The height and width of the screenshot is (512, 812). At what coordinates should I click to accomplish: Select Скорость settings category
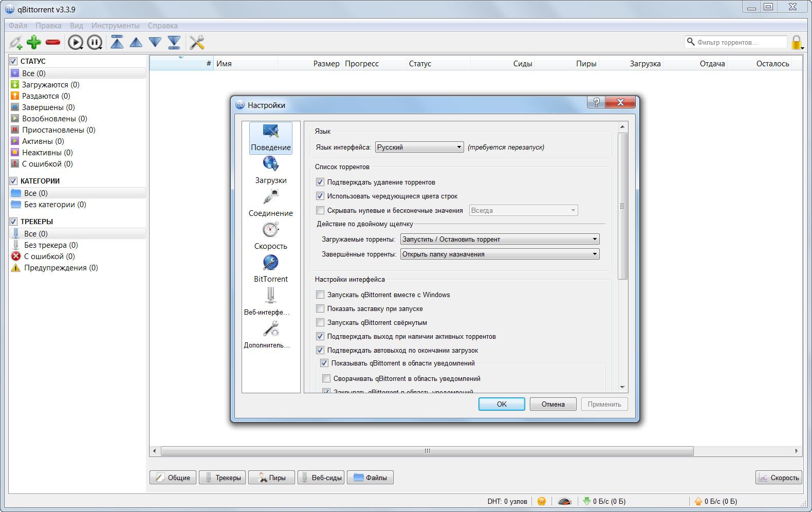[x=271, y=236]
